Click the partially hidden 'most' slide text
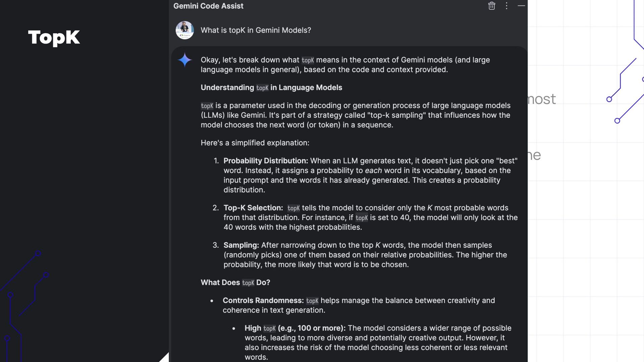This screenshot has height=362, width=644. (x=542, y=99)
